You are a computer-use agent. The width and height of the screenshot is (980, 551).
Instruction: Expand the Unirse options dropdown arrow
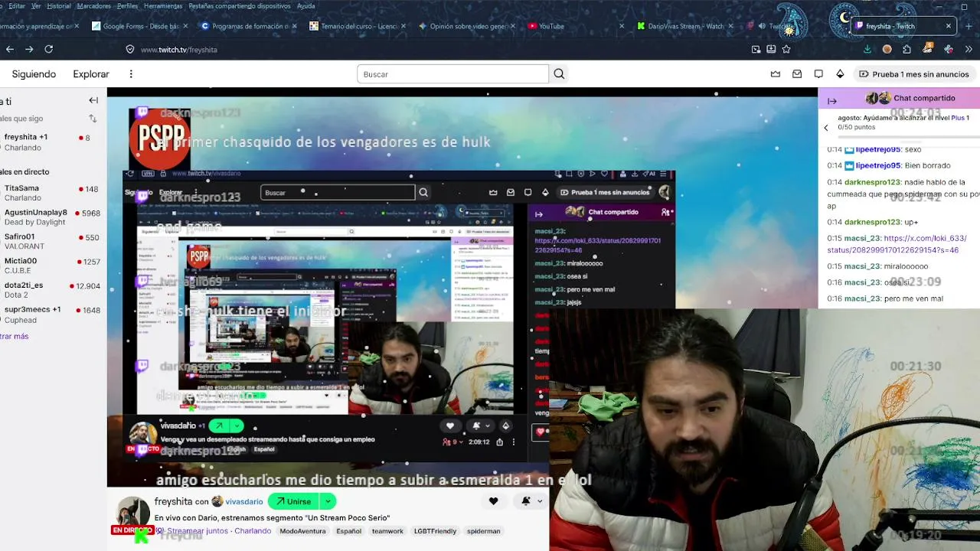[x=328, y=501]
